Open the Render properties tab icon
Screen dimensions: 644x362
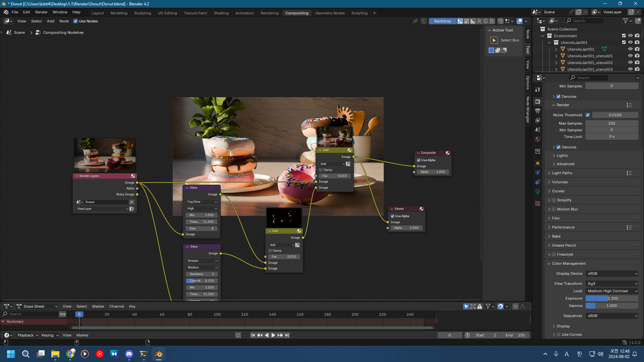pyautogui.click(x=538, y=101)
